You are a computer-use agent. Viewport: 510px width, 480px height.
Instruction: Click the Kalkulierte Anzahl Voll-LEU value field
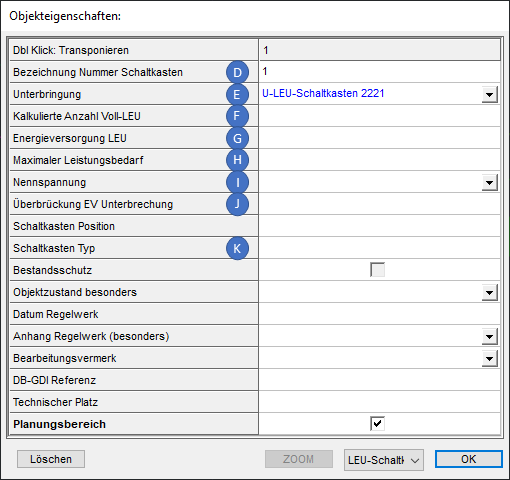[380, 116]
